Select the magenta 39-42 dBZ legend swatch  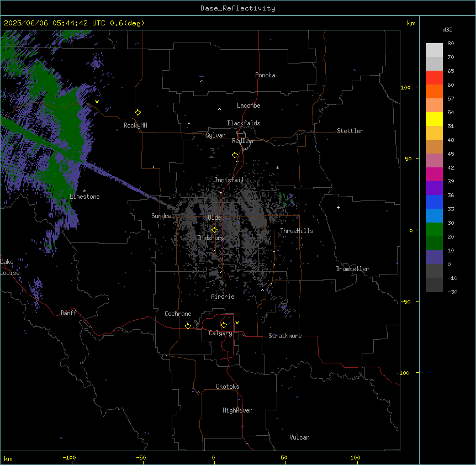(x=434, y=175)
